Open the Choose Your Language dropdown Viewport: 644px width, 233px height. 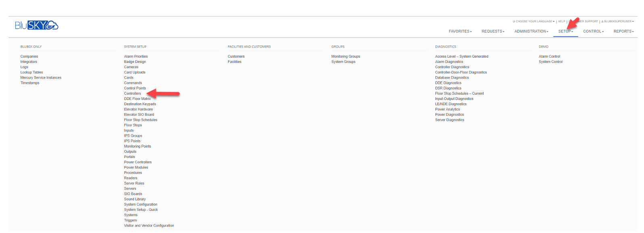pos(535,21)
